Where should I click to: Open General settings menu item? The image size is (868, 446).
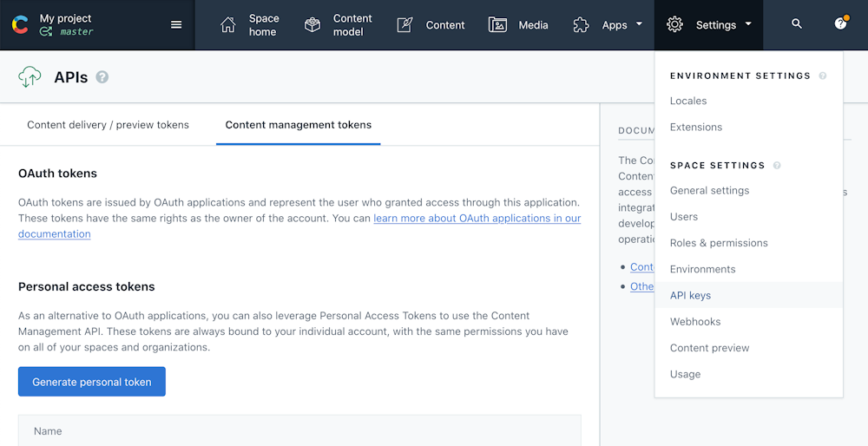[x=748, y=190]
